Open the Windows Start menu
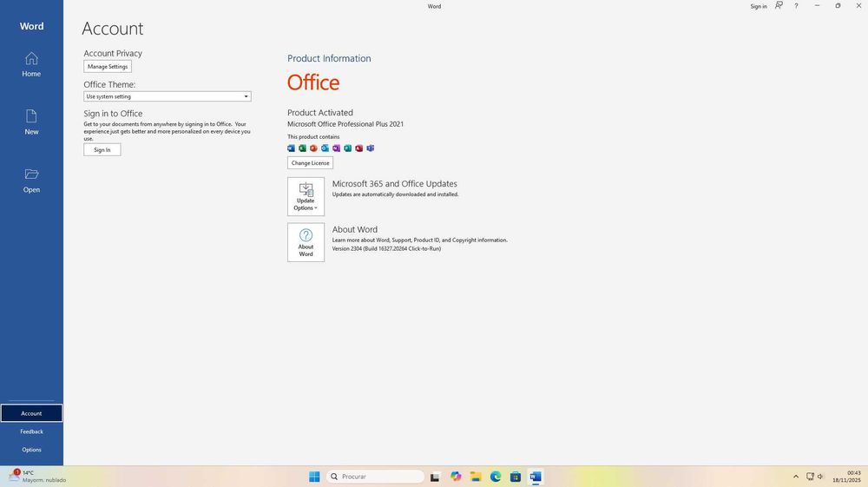Viewport: 868px width, 487px height. pos(314,477)
